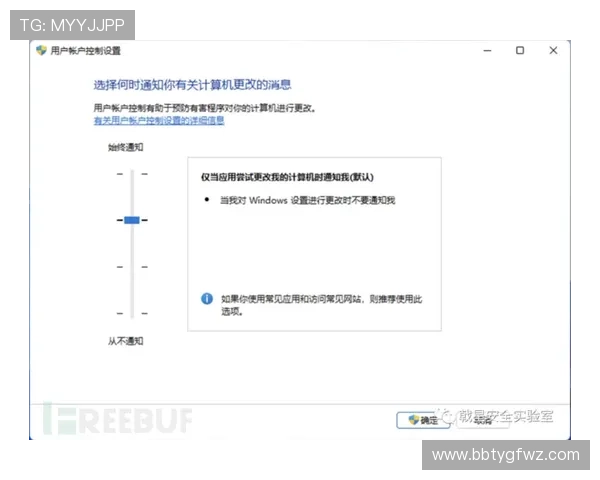Maximize the UAC settings window
The width and height of the screenshot is (600, 480).
tap(520, 51)
